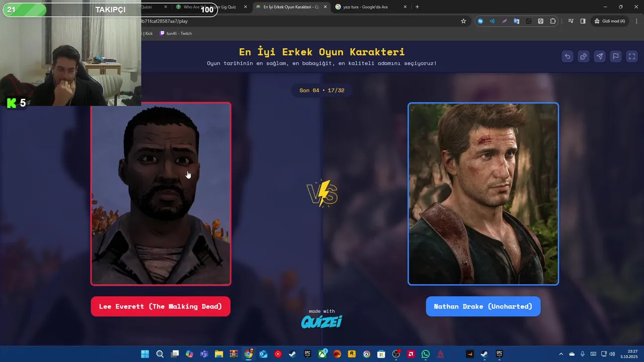Choose Lee Everett (The Walking Dead) button

point(160,306)
